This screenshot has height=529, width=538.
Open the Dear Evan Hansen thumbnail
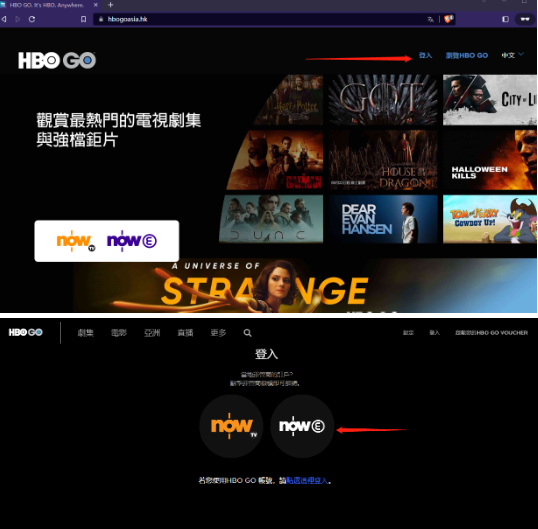(x=383, y=219)
